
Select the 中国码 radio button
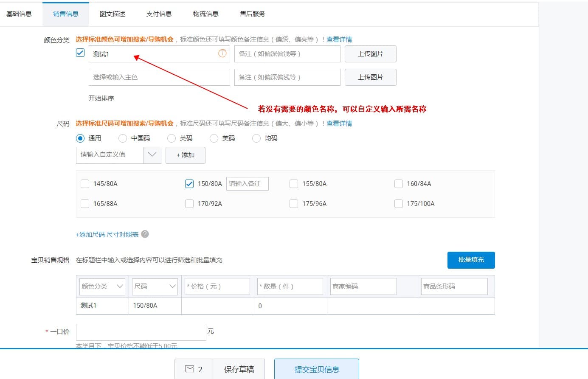point(122,138)
